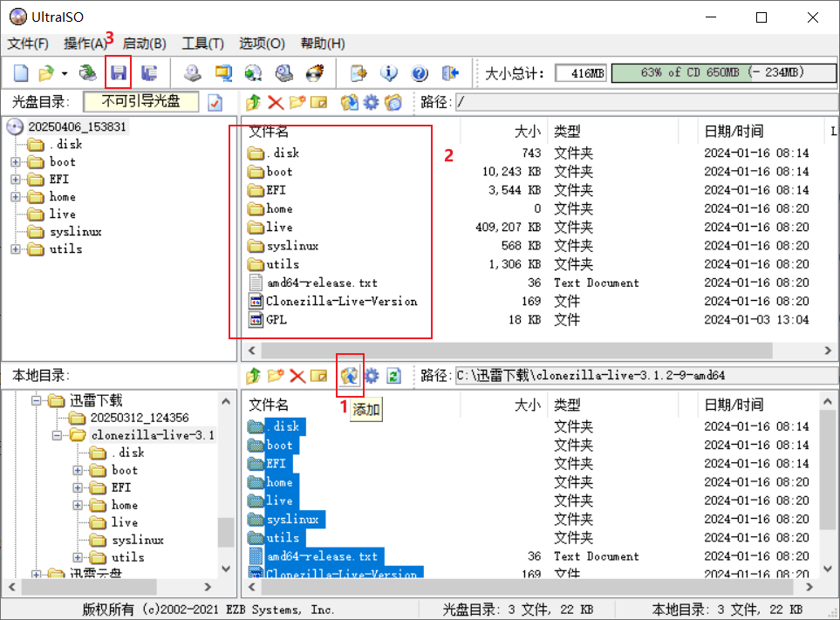Screen dimensions: 840x620
Task: Collapse the clonezilla-live-3.1 folder node
Action: click(x=57, y=435)
